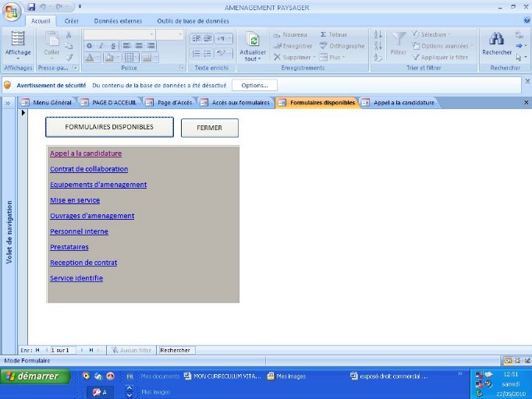Open the Contrat de collaboration link

pyautogui.click(x=89, y=169)
